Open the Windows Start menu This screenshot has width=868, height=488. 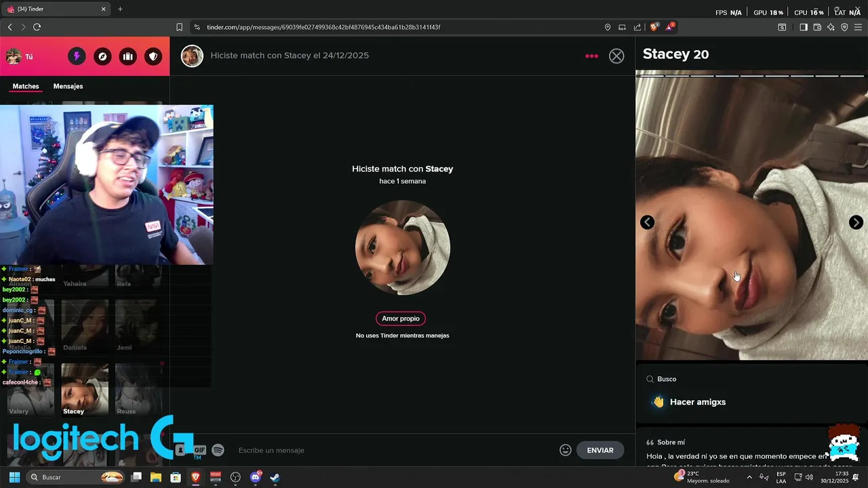[x=14, y=477]
